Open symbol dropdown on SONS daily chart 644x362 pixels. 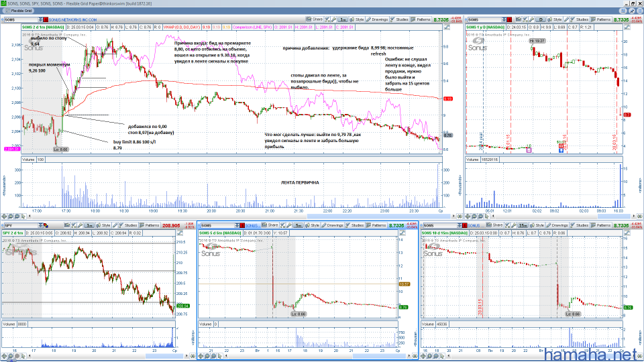coord(504,19)
